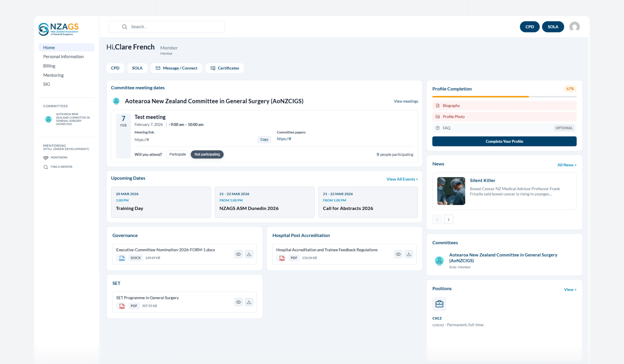Click Executive-Committee-Nomination-2026-FORM-1.docx file name

pos(166,250)
